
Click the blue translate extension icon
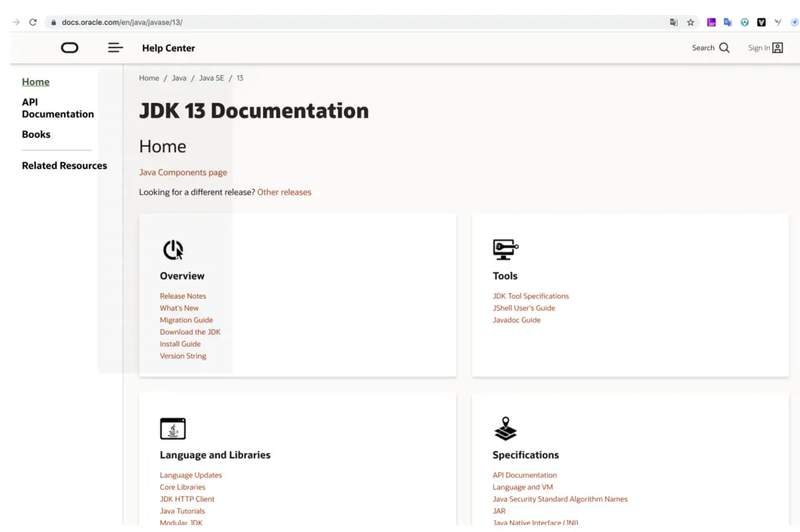pos(728,22)
